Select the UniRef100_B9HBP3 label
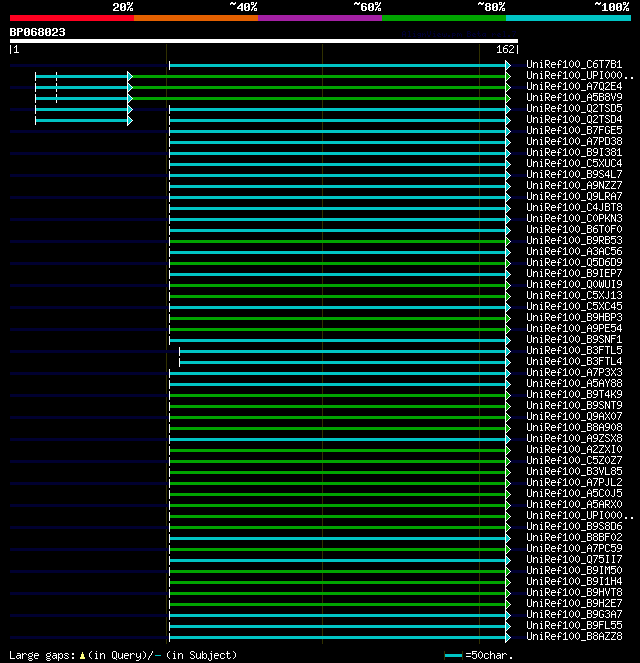The height and width of the screenshot is (663, 640). [574, 318]
